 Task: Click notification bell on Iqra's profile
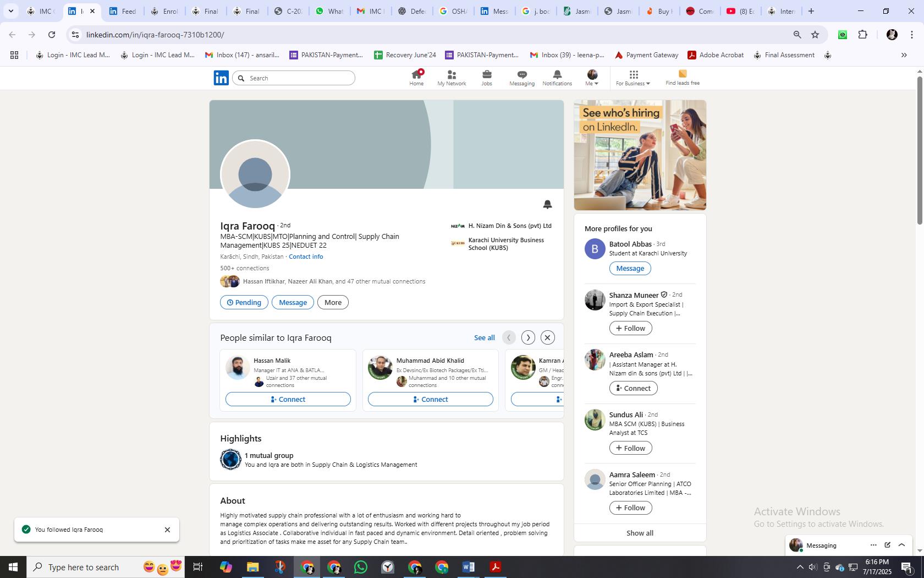(547, 204)
